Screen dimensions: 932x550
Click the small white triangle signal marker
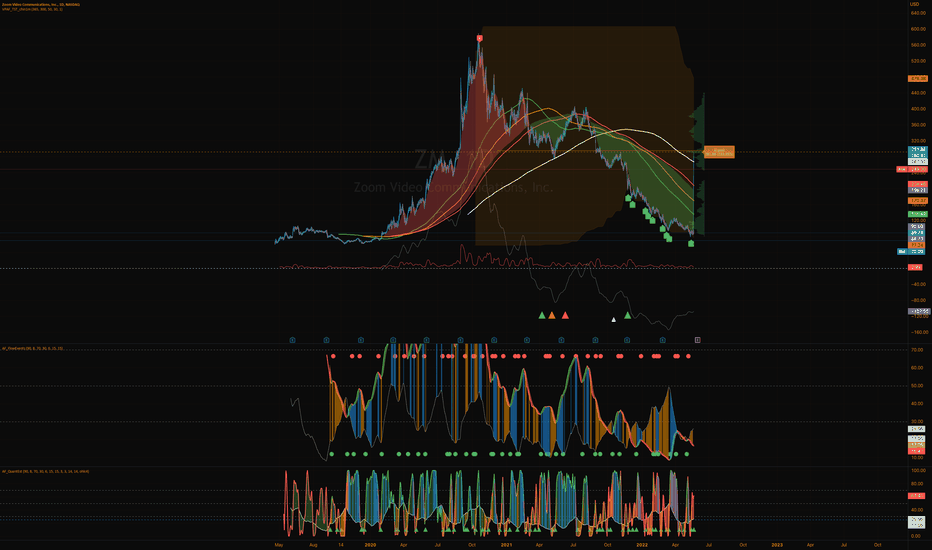(x=614, y=320)
